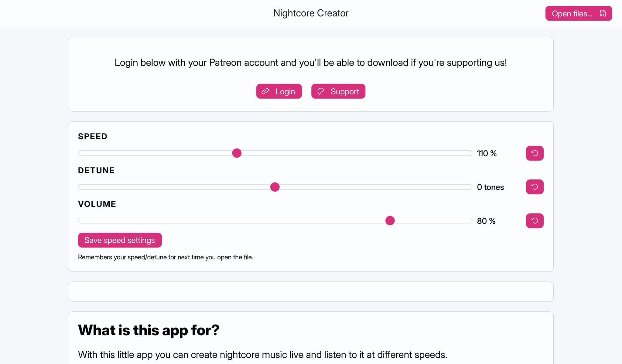This screenshot has height=364, width=622.
Task: Select the Volume slider handle
Action: coord(390,221)
